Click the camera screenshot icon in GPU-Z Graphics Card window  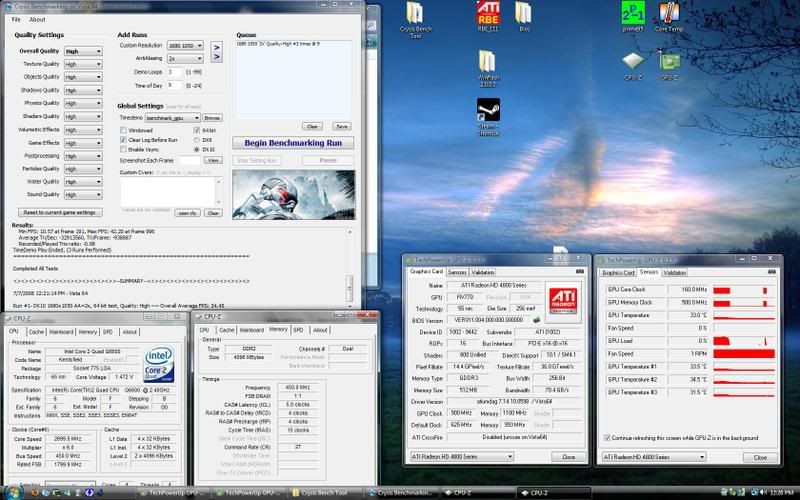pyautogui.click(x=580, y=271)
